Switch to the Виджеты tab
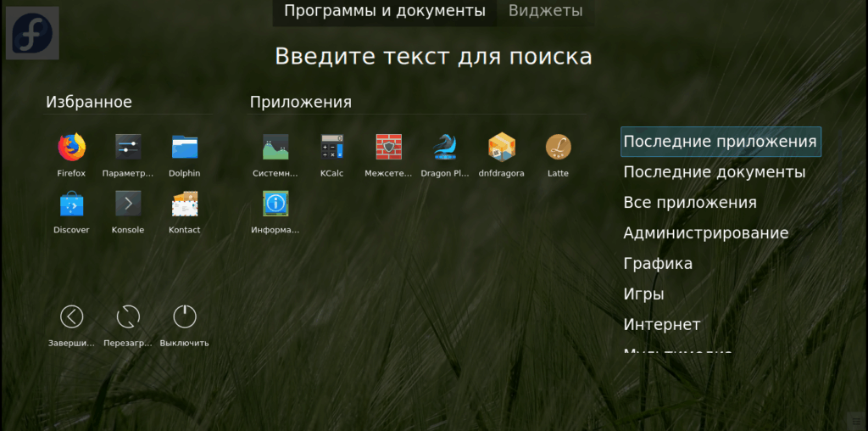868x431 pixels. pos(545,11)
